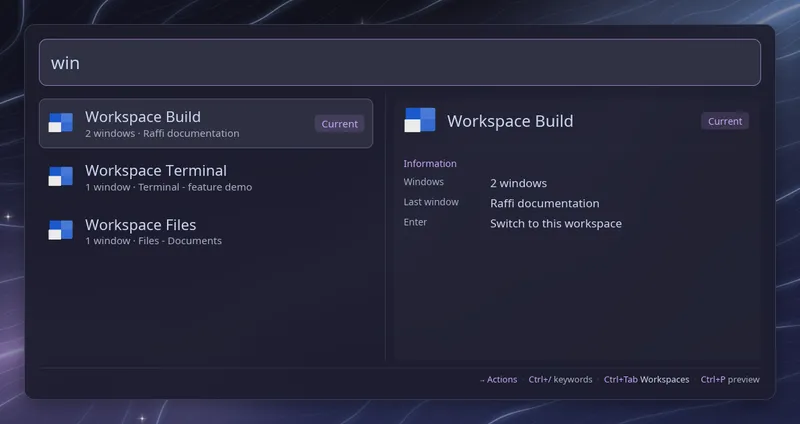The image size is (800, 424).
Task: Click the Current badge in the results list
Action: click(339, 124)
